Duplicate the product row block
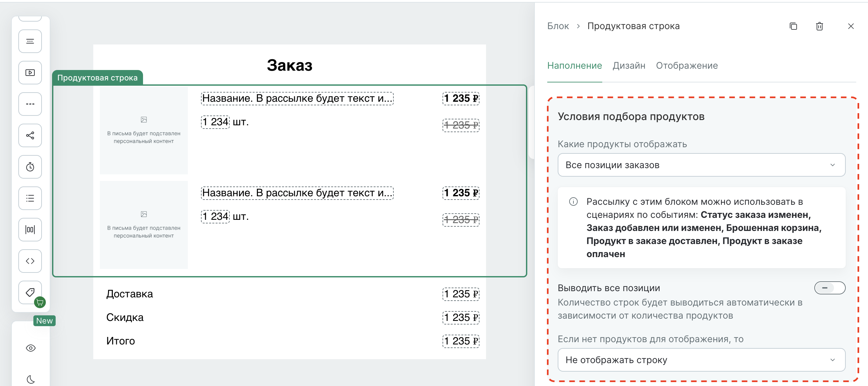The width and height of the screenshot is (868, 386). pyautogui.click(x=793, y=26)
